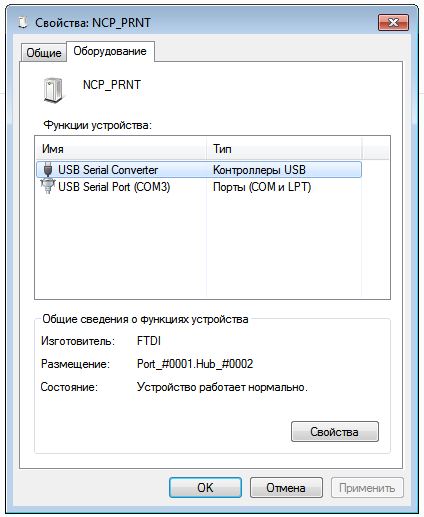
Task: Click the empty area of the functions list
Action: pos(212,247)
